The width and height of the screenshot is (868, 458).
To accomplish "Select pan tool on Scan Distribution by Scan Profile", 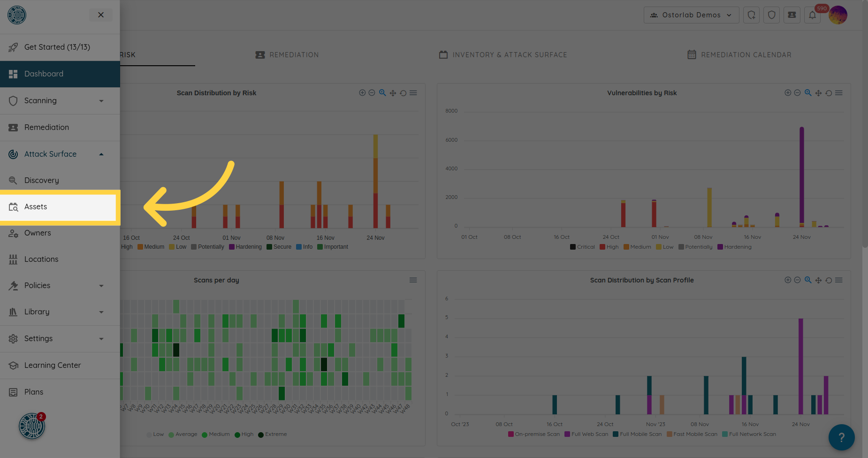I will tap(818, 280).
